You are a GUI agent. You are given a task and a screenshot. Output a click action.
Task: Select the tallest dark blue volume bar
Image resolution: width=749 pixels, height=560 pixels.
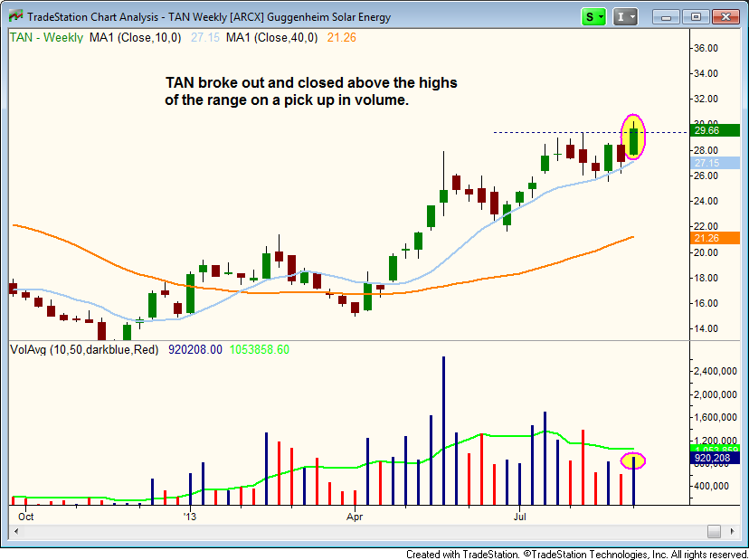tap(443, 431)
